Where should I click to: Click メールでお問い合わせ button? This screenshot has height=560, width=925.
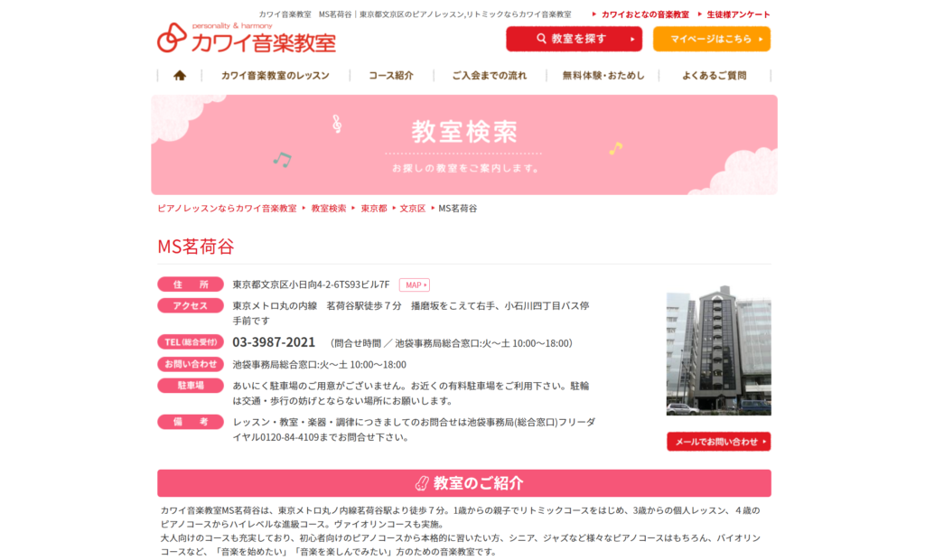tap(718, 442)
